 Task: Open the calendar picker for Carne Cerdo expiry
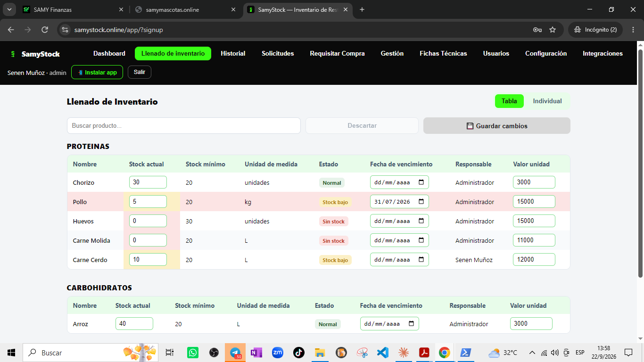coord(421,260)
